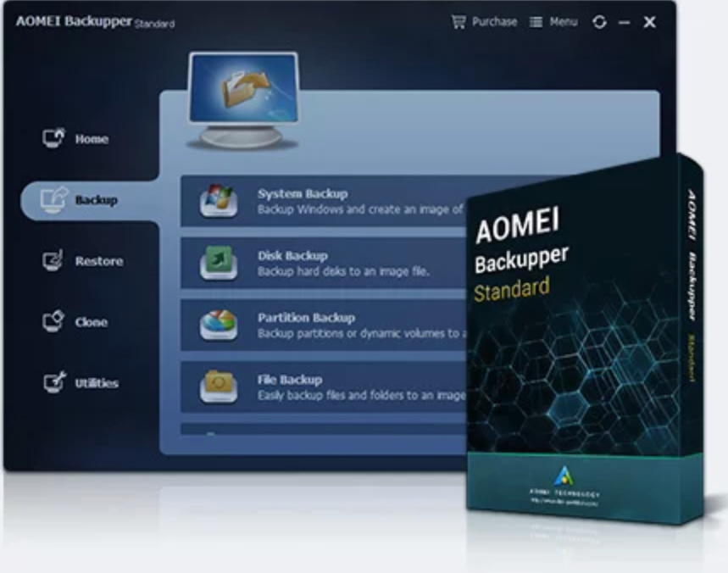Select the File Backup title
This screenshot has height=573, width=728.
coord(290,380)
